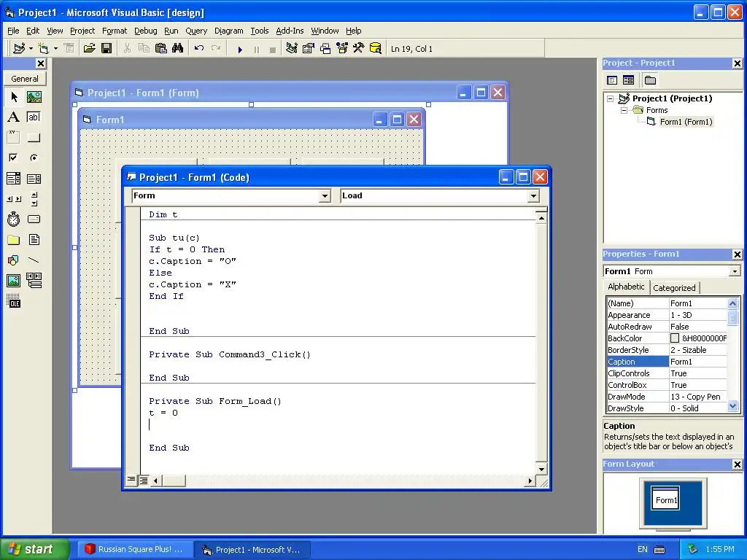Select the DirListBox folder tool
The image size is (747, 560).
pyautogui.click(x=14, y=239)
